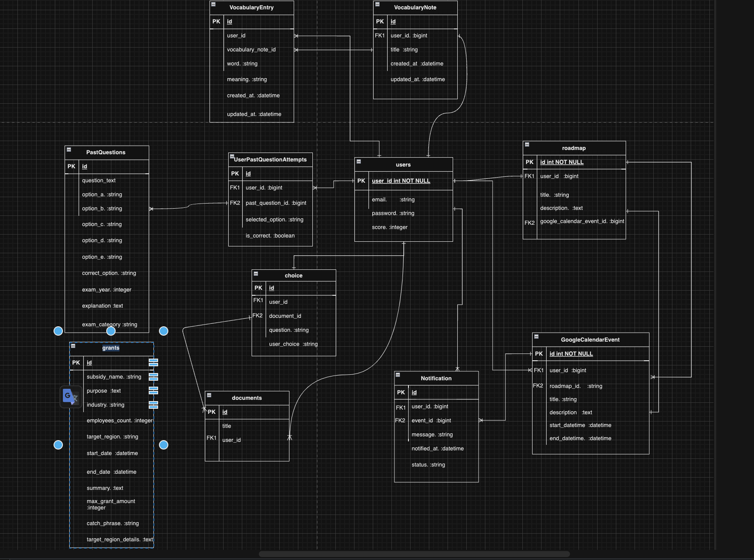Screen dimensions: 754x560
Task: Select the PastQuestions table title
Action: point(105,153)
